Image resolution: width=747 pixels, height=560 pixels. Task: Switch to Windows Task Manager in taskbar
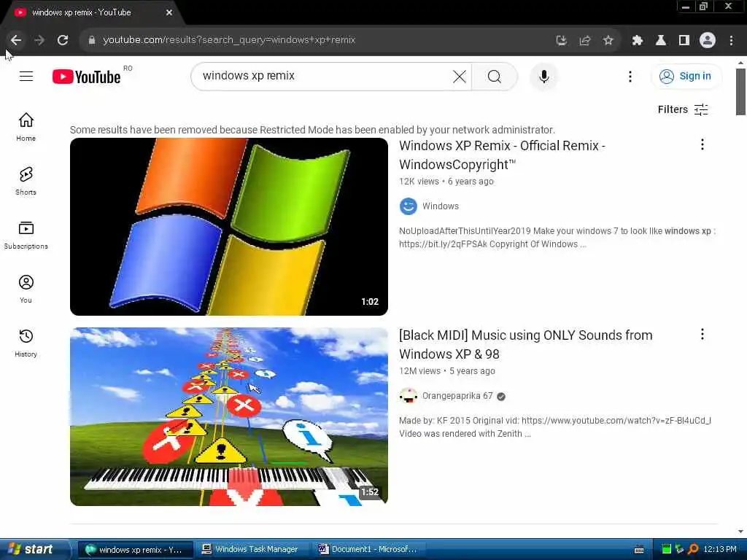point(251,550)
